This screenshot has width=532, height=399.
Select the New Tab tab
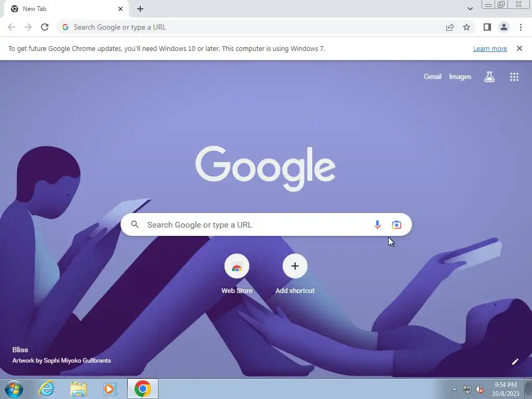pos(66,9)
